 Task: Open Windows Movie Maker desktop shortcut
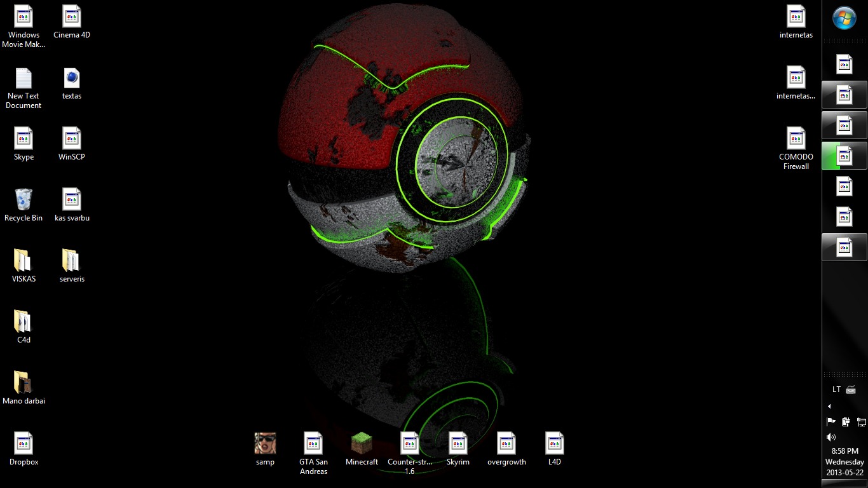[x=24, y=27]
